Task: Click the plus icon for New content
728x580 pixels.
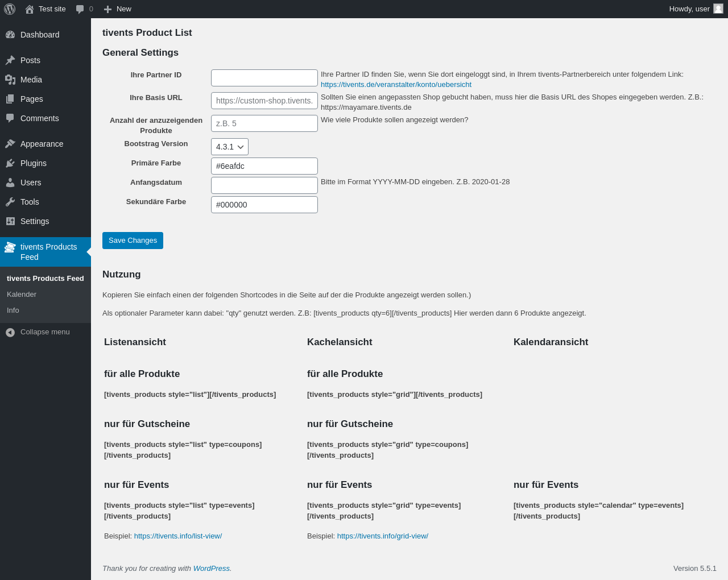Action: click(x=107, y=9)
